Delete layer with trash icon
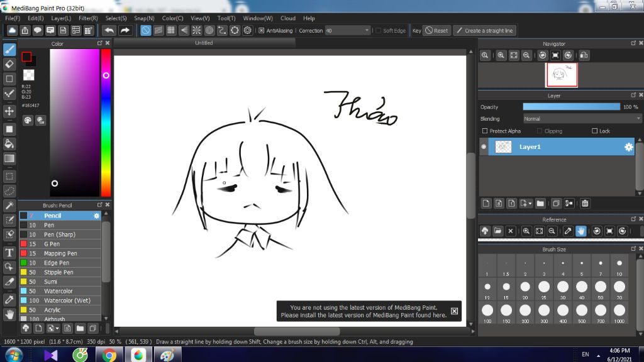Viewport: 644px width, 362px height. 585,203
